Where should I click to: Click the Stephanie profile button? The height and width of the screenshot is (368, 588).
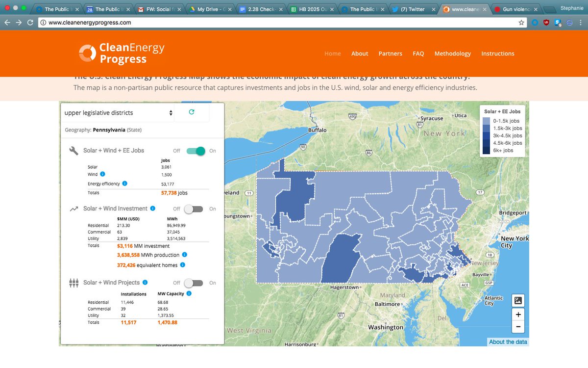tap(571, 8)
